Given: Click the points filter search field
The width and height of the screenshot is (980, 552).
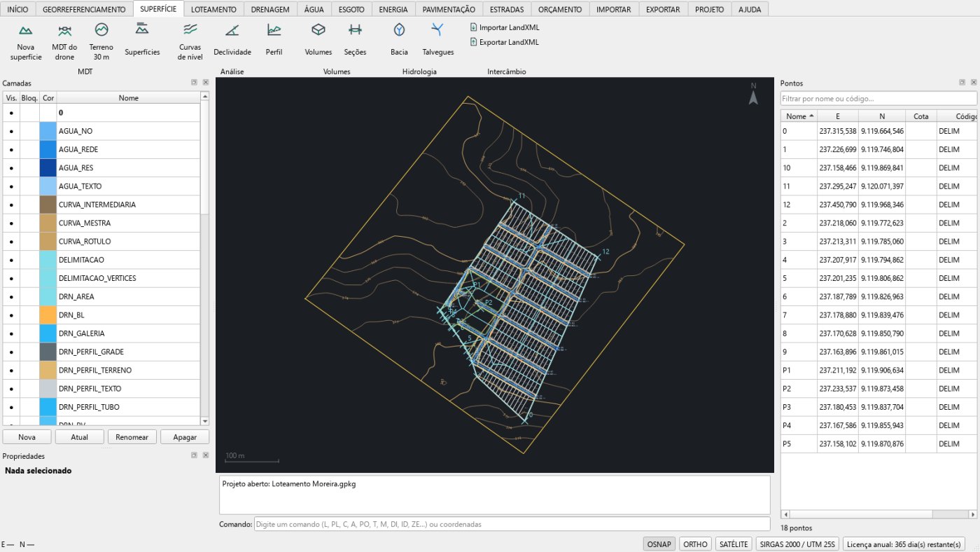Looking at the screenshot, I should [878, 99].
